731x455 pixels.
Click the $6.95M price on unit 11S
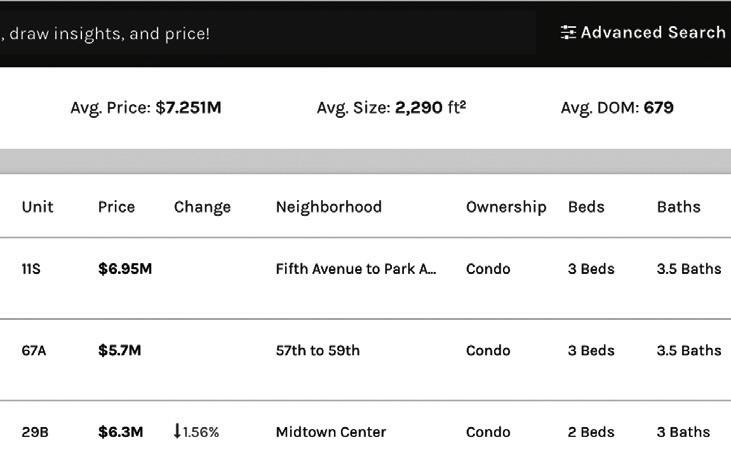(125, 269)
